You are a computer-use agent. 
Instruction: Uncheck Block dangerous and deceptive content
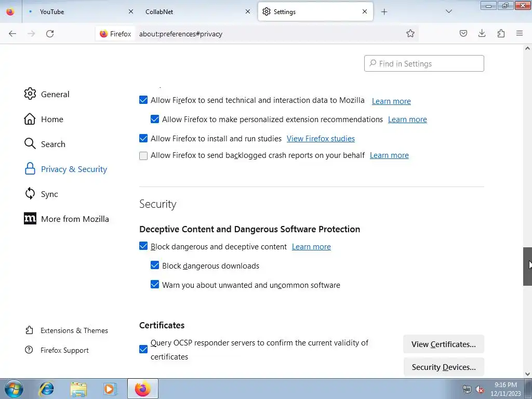point(143,246)
